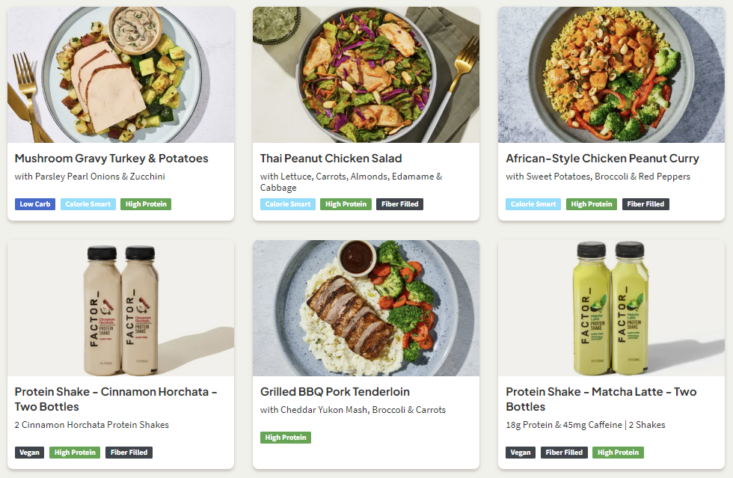The width and height of the screenshot is (733, 478).
Task: Click the Low Carb tag
Action: (35, 204)
